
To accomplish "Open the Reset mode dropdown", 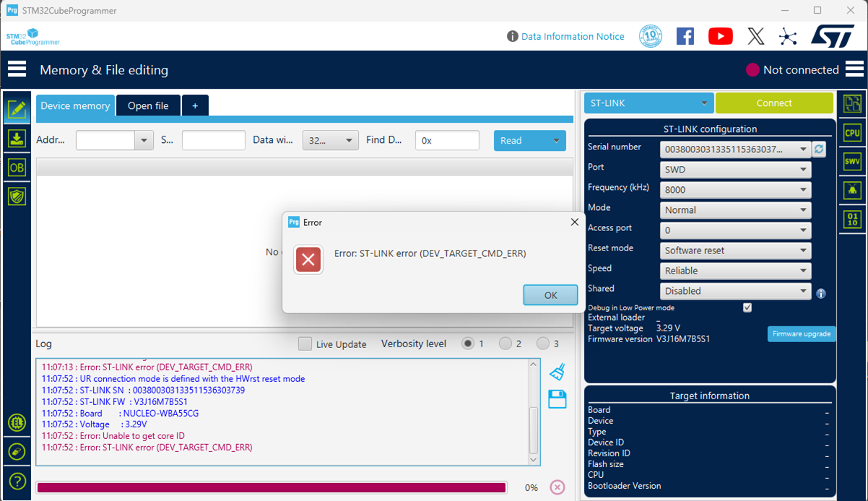I will click(x=735, y=250).
